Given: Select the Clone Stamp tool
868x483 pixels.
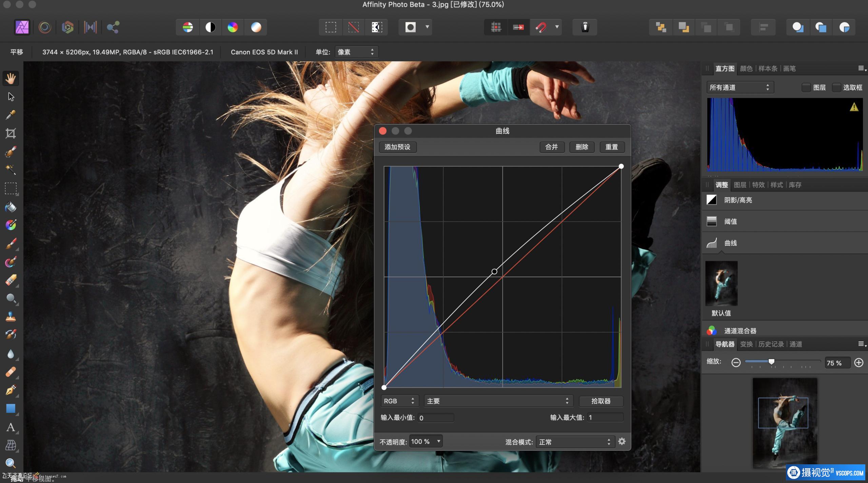Looking at the screenshot, I should (11, 317).
